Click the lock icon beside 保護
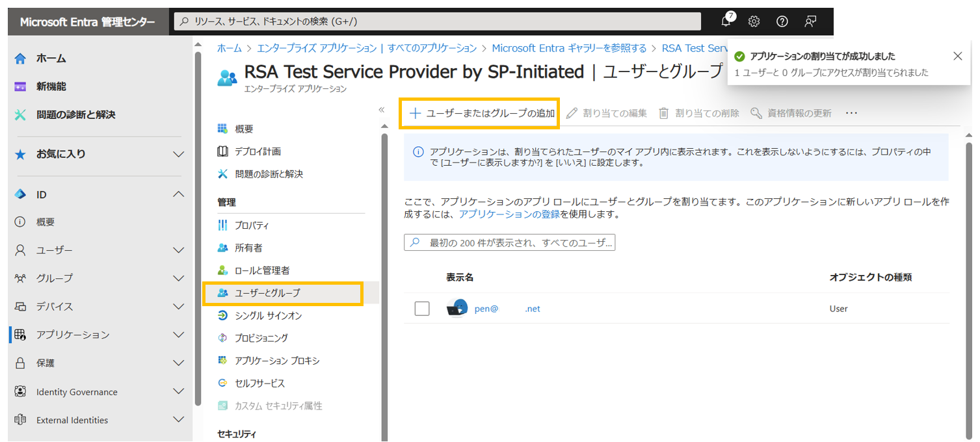This screenshot has height=442, width=980. click(20, 363)
